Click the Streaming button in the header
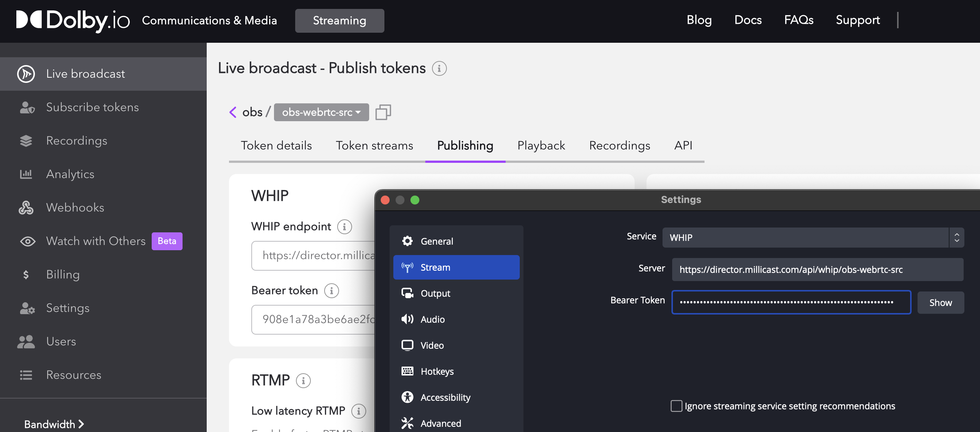The width and height of the screenshot is (980, 432). click(339, 20)
